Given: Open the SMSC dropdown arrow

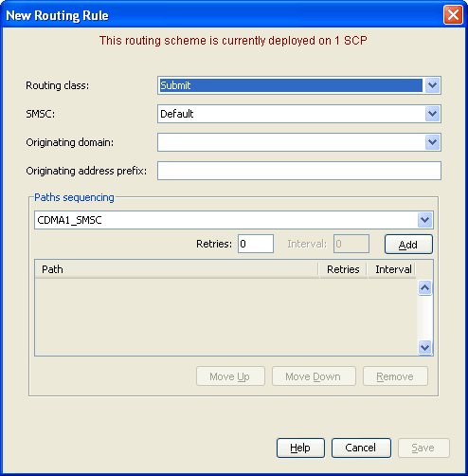Looking at the screenshot, I should (432, 114).
